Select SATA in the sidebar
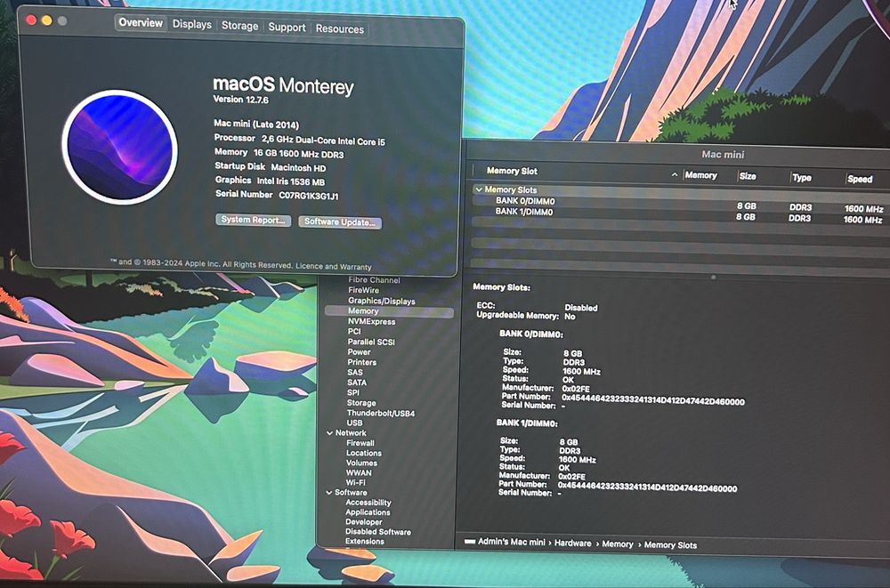 [x=357, y=383]
